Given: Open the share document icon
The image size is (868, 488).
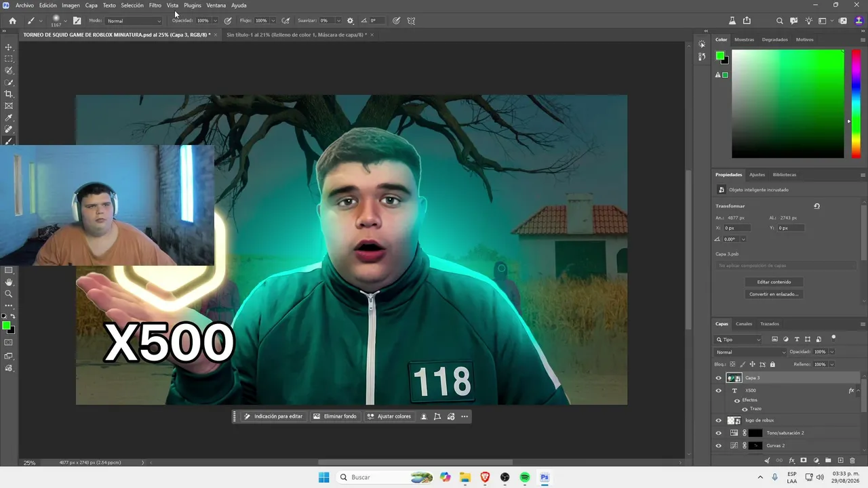Looking at the screenshot, I should (x=747, y=21).
